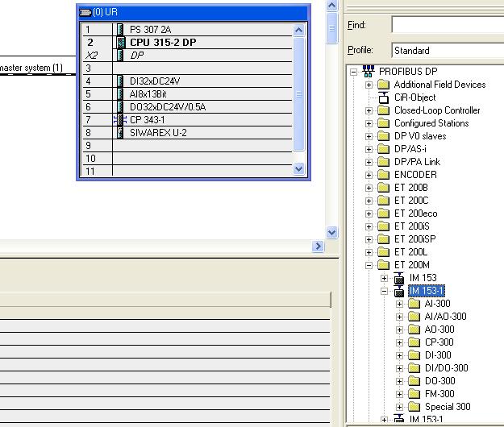Click the CiR-Object icon
The image size is (504, 427).
pyautogui.click(x=384, y=97)
